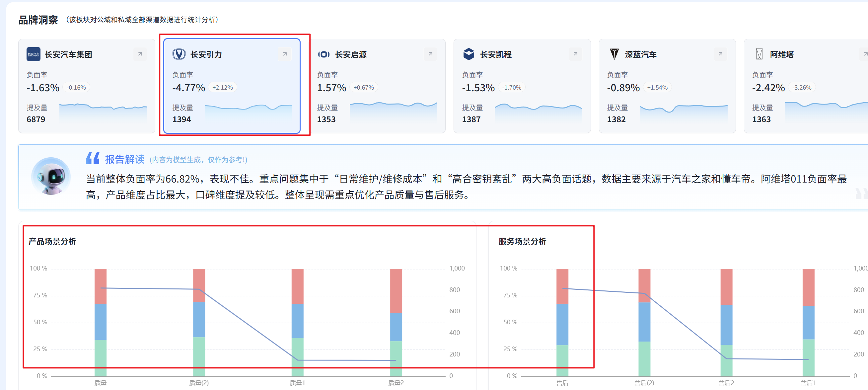Screen dimensions: 868x390
Task: Click the 长安启源 brand logo
Action: pos(324,54)
